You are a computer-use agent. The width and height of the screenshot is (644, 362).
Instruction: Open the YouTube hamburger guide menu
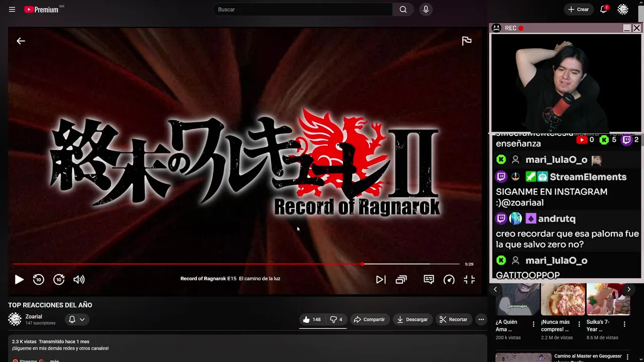(x=12, y=10)
